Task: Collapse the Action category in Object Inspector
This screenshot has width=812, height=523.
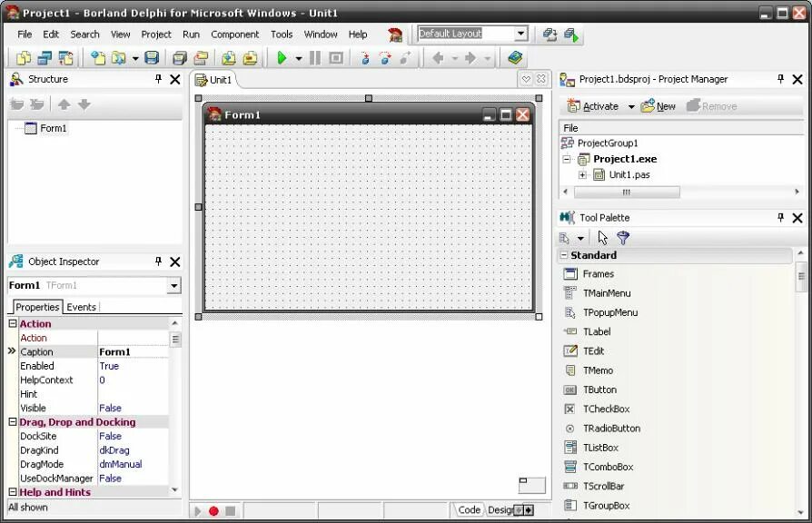Action: (13, 323)
